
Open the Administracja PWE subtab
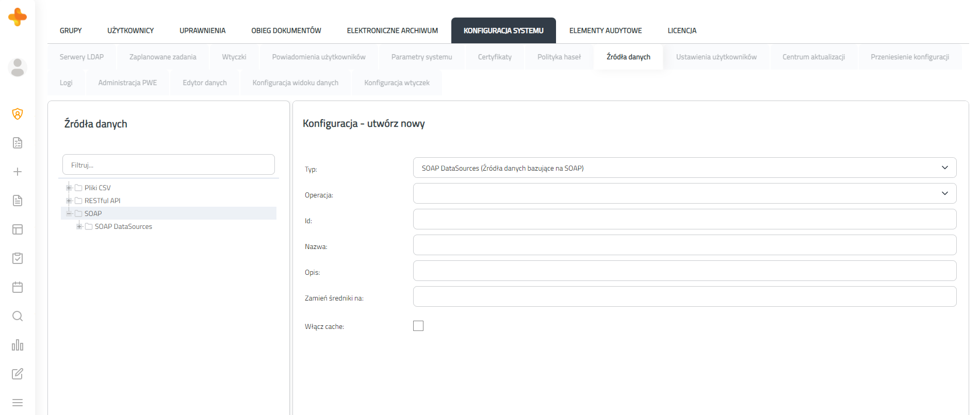(127, 82)
